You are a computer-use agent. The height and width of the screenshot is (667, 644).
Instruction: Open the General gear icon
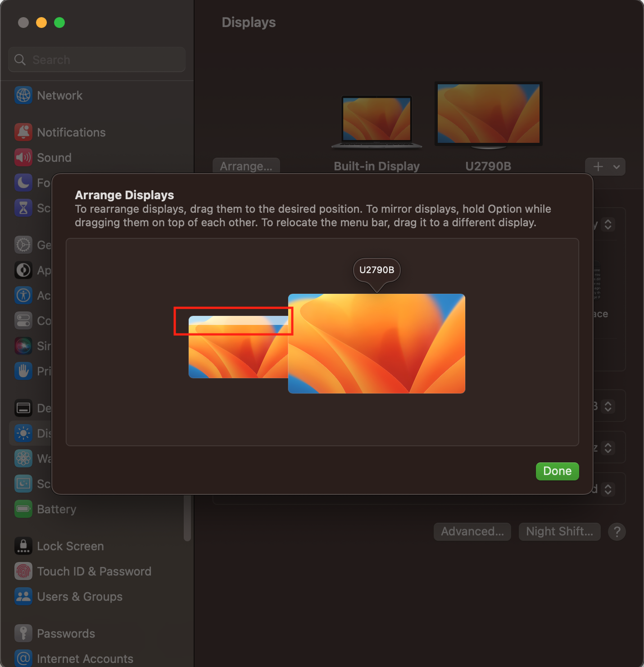click(23, 245)
